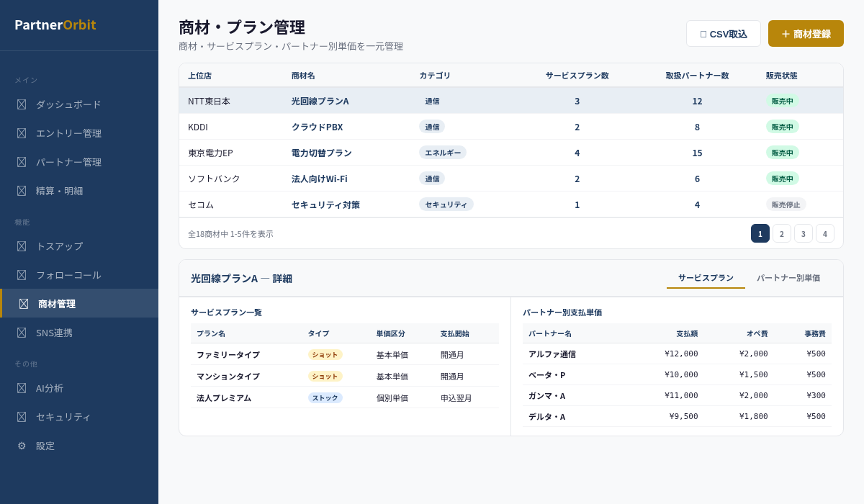864x504 pixels.
Task: Open the セキュリティ menu item
Action: tap(63, 417)
